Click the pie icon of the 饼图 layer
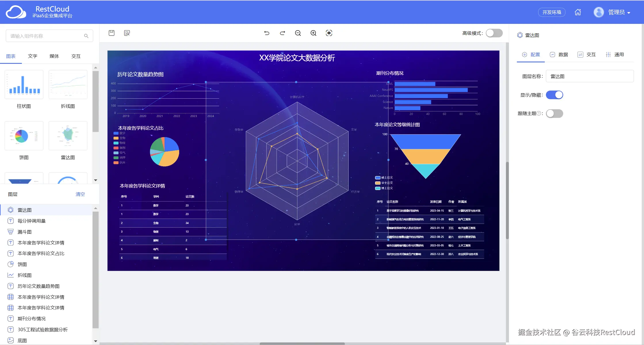Screen dimensions: 644x345 tap(11, 264)
